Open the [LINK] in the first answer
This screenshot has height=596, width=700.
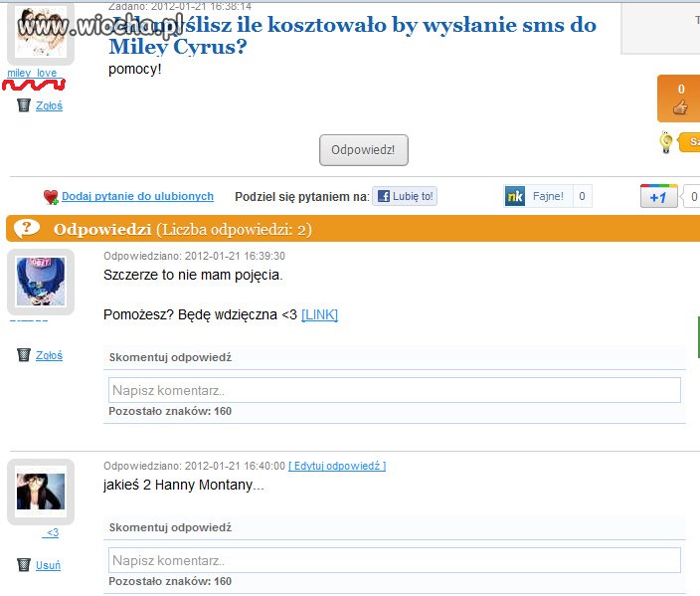click(319, 315)
